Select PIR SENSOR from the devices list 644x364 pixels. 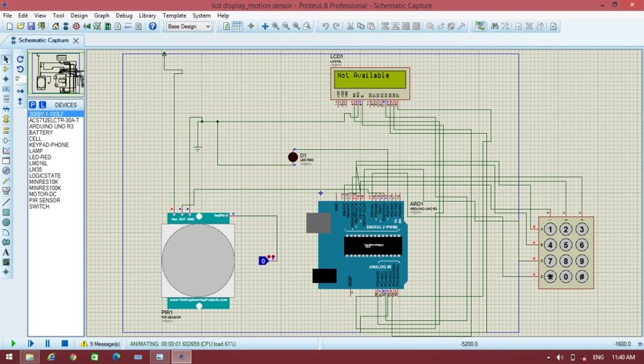[x=45, y=200]
